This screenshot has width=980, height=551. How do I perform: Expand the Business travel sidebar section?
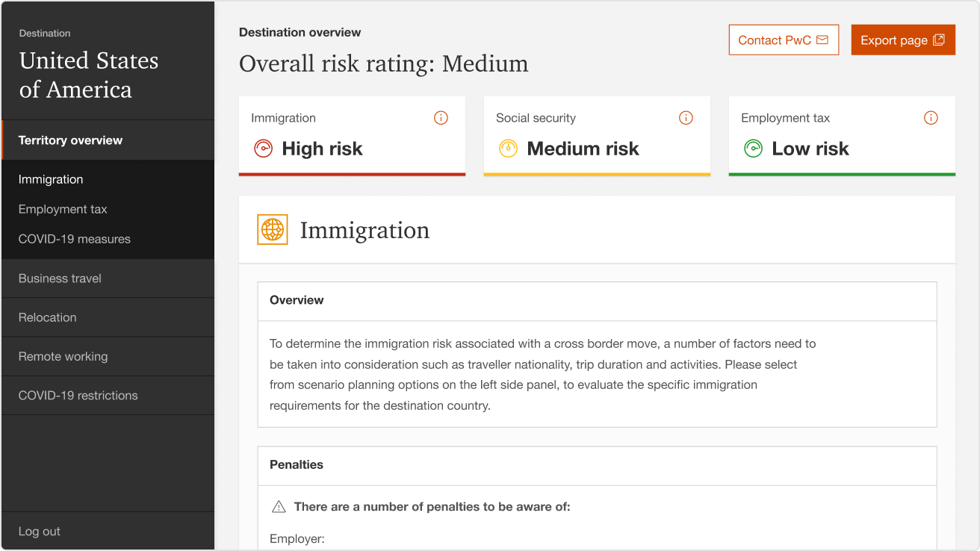[x=60, y=278]
